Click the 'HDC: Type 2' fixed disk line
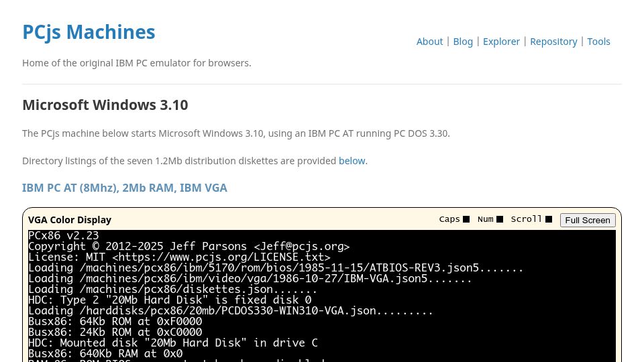Image resolution: width=644 pixels, height=362 pixels. pyautogui.click(x=170, y=300)
